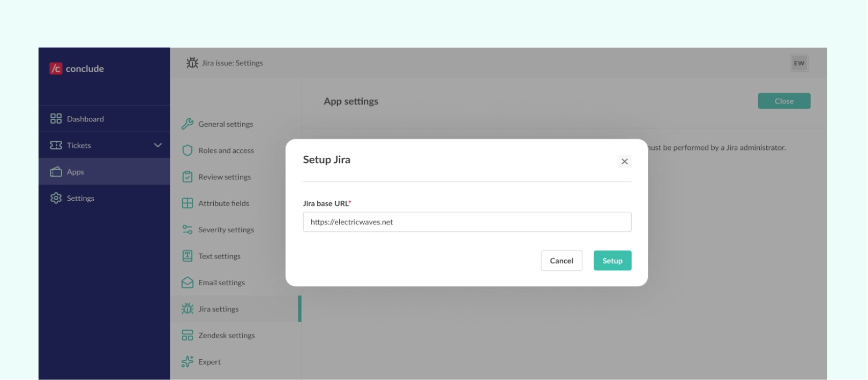Click Roles and access shield icon

click(187, 150)
